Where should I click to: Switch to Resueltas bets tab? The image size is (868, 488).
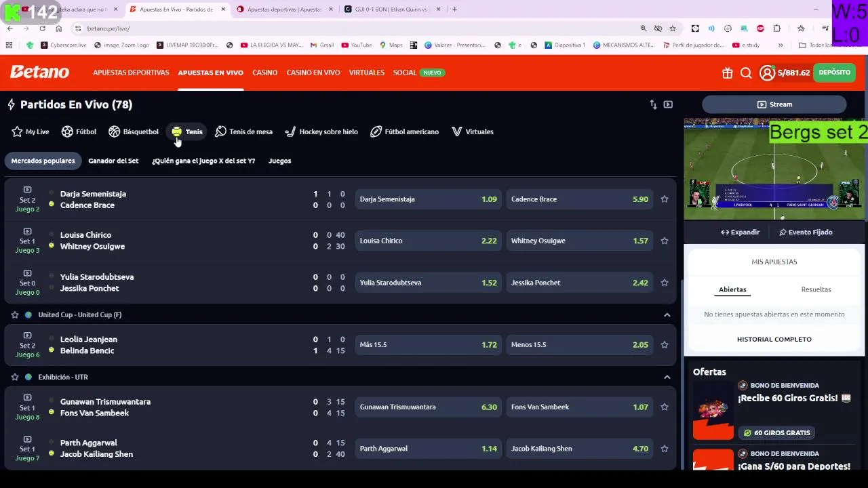tap(816, 289)
